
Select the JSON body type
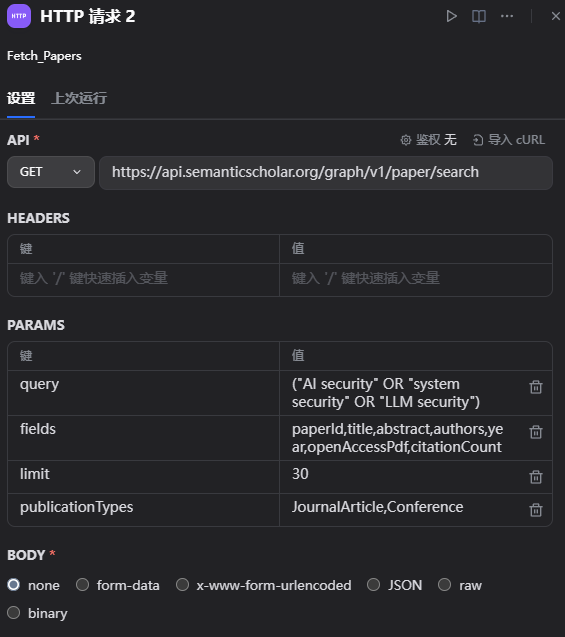click(x=395, y=585)
